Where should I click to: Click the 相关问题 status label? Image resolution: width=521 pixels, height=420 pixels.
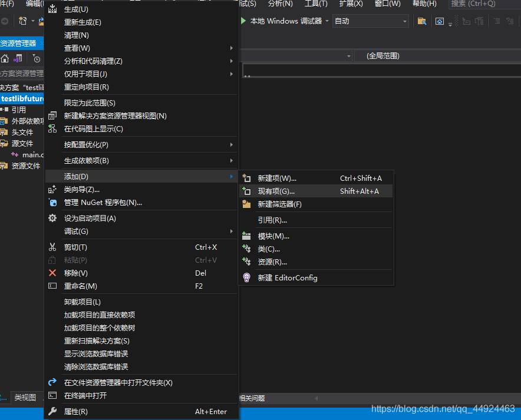252,398
